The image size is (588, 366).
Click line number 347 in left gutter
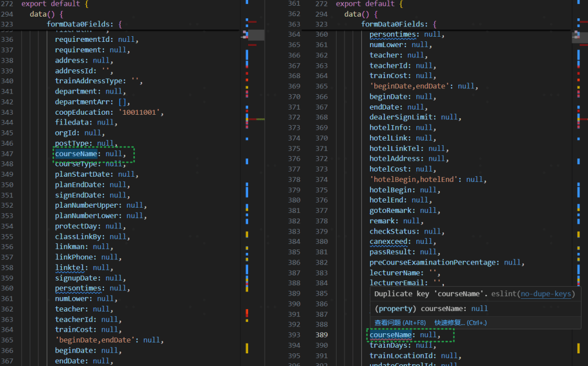click(7, 154)
